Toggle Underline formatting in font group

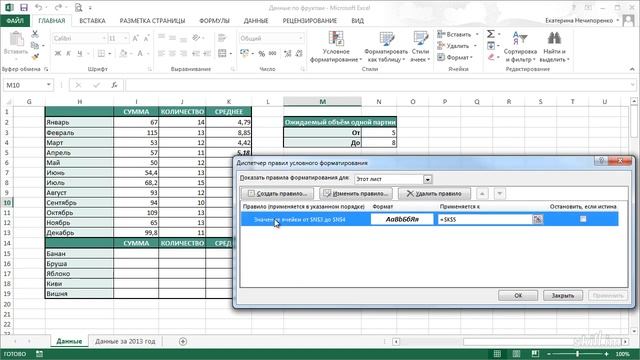[x=80, y=53]
